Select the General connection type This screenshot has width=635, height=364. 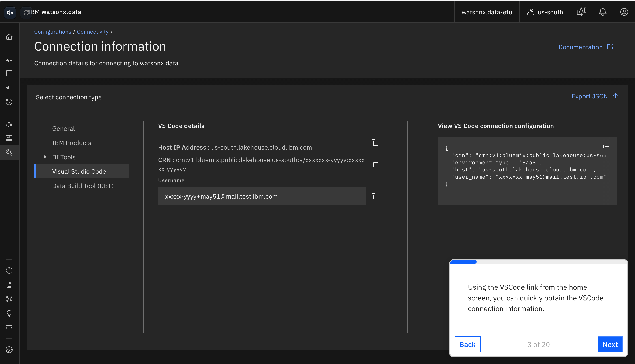(x=64, y=128)
